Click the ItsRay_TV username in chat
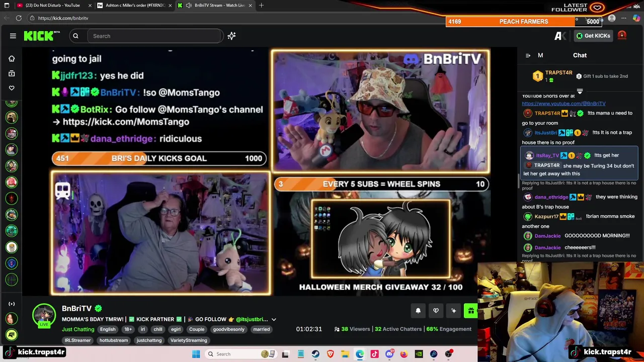The image size is (644, 362). pyautogui.click(x=547, y=156)
